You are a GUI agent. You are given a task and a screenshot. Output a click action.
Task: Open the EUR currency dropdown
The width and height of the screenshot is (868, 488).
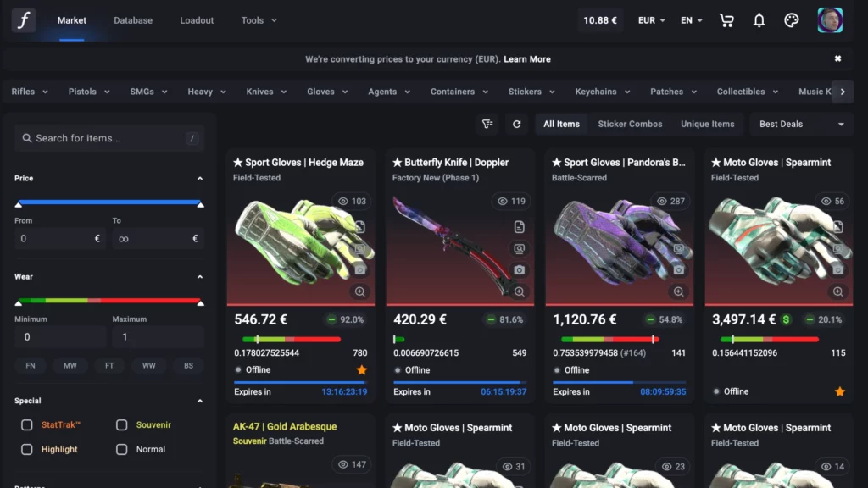coord(652,20)
